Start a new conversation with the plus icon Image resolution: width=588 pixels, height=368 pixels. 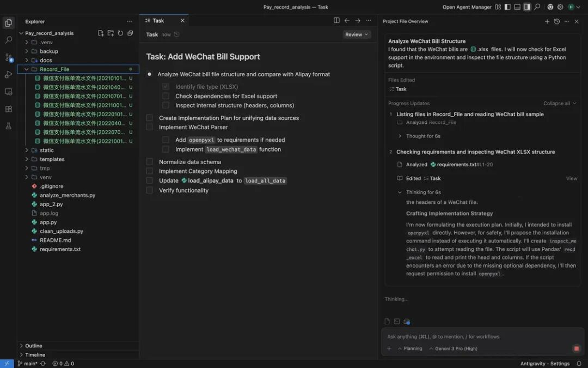pyautogui.click(x=547, y=21)
